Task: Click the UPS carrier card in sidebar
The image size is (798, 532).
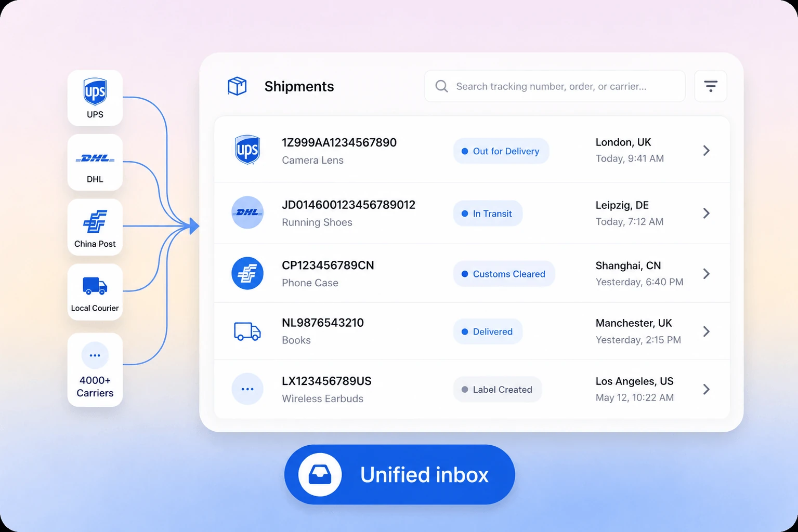Action: [95, 98]
